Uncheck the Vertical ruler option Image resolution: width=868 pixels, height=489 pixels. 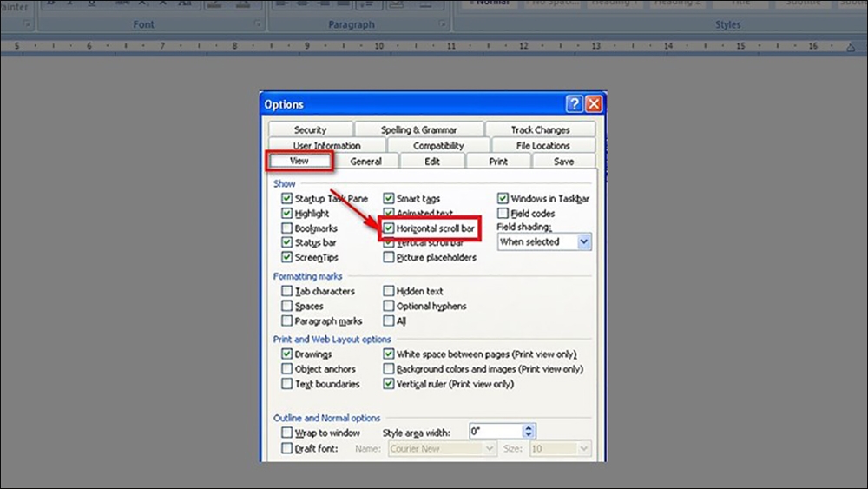(389, 384)
